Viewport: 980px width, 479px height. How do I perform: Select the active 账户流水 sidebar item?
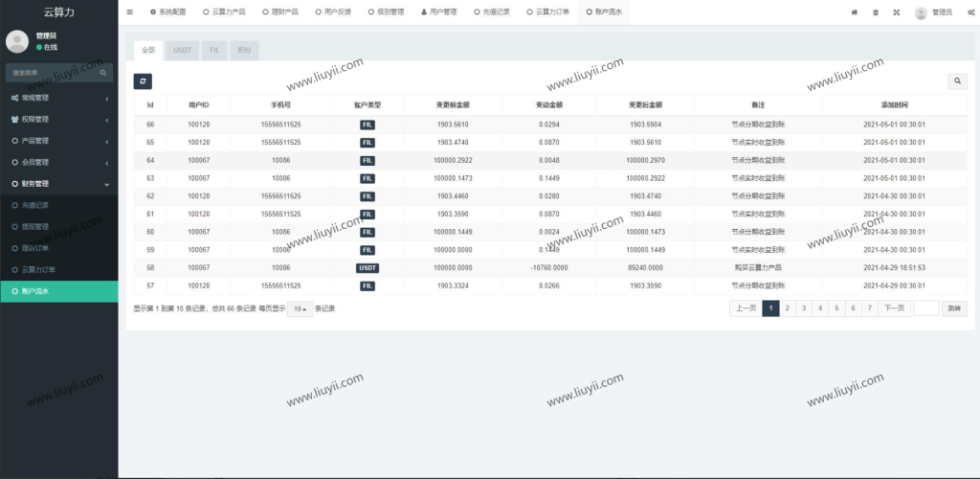click(59, 291)
